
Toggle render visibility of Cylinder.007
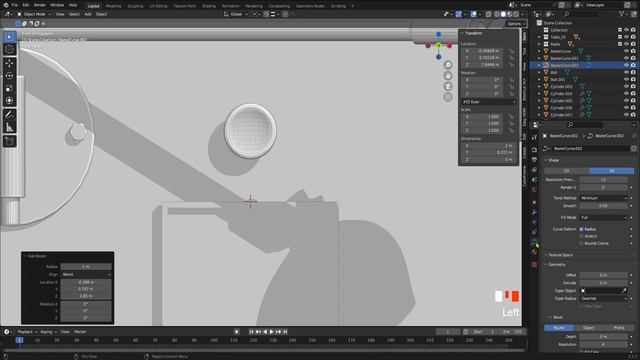[633, 115]
